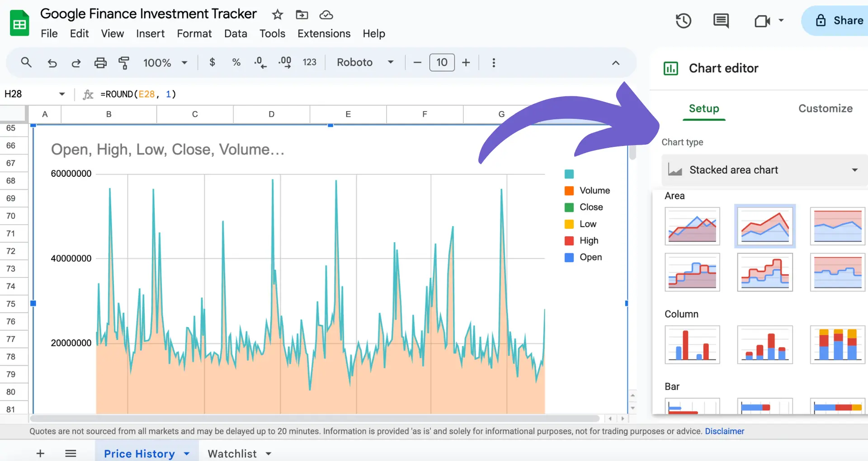
Task: Open more number formats (123)
Action: tap(309, 62)
